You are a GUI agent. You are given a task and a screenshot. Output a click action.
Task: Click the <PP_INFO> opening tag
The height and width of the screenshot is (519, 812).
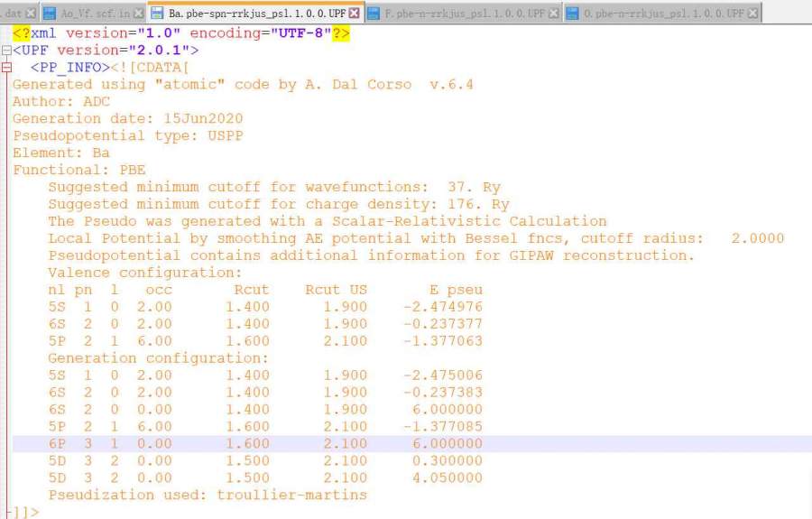(x=69, y=68)
